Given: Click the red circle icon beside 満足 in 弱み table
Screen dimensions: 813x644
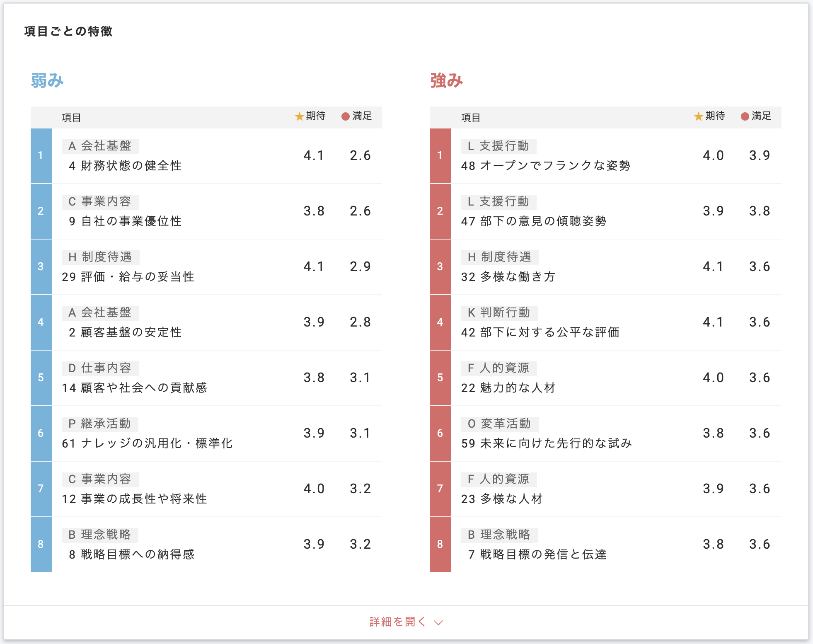Looking at the screenshot, I should 345,116.
